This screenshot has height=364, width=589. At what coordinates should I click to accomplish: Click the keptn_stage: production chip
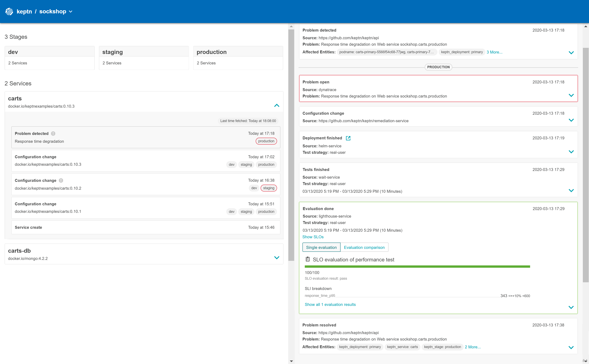442,347
